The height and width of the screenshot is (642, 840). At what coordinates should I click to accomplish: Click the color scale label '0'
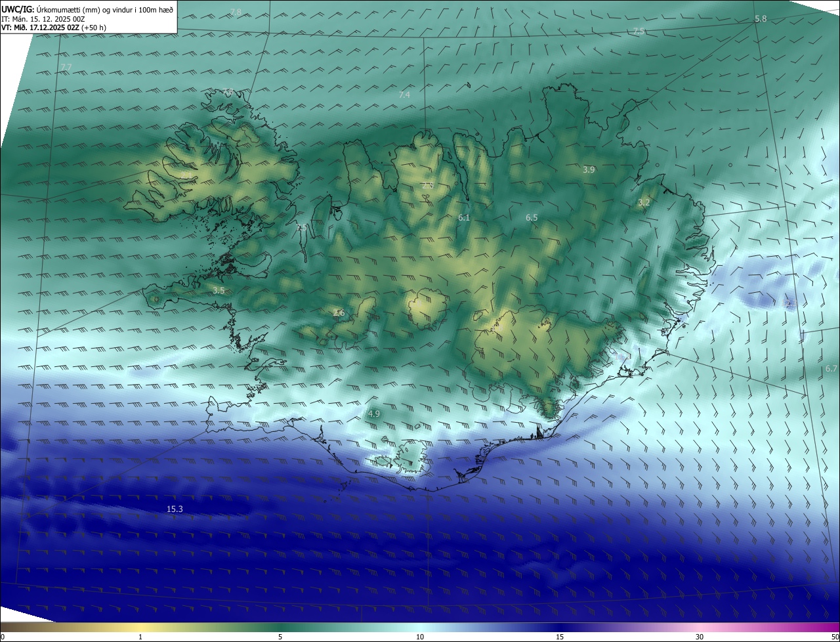click(x=3, y=637)
